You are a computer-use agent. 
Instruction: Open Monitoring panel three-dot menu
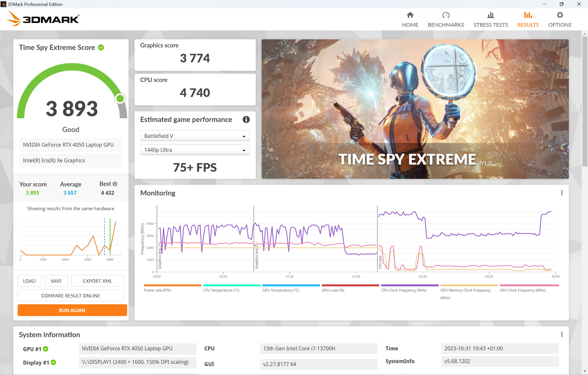562,193
